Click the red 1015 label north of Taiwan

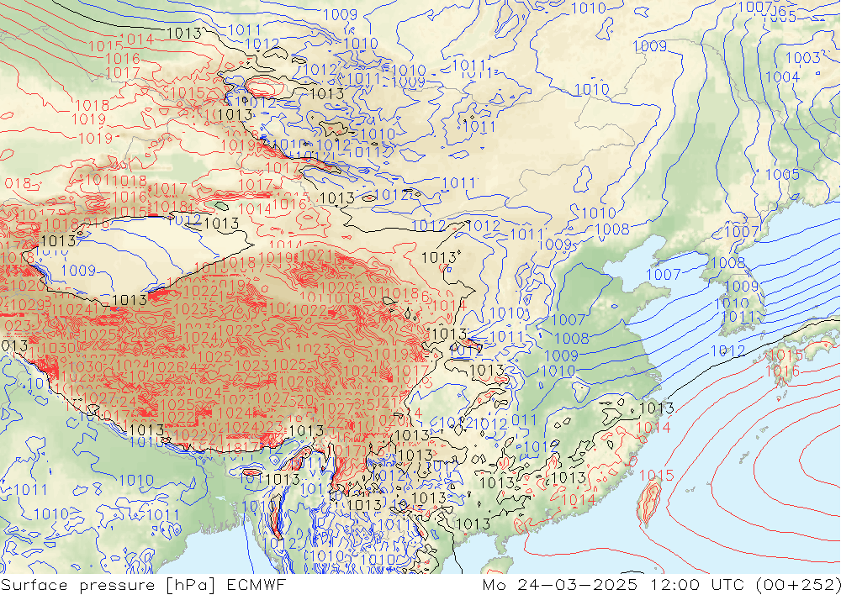(x=657, y=475)
